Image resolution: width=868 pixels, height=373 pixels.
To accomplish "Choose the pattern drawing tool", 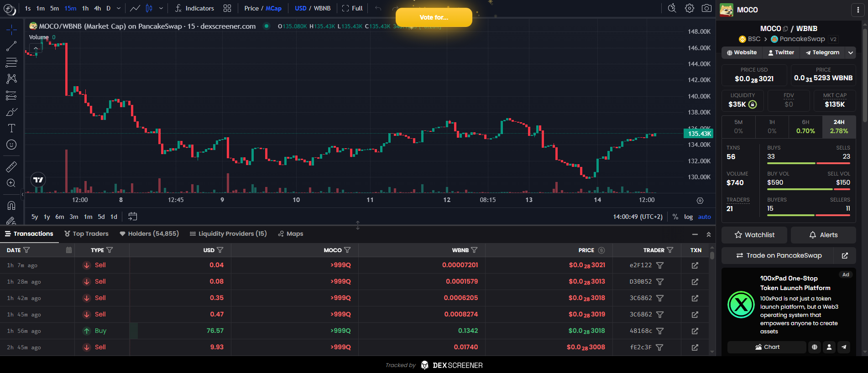I will [x=11, y=79].
